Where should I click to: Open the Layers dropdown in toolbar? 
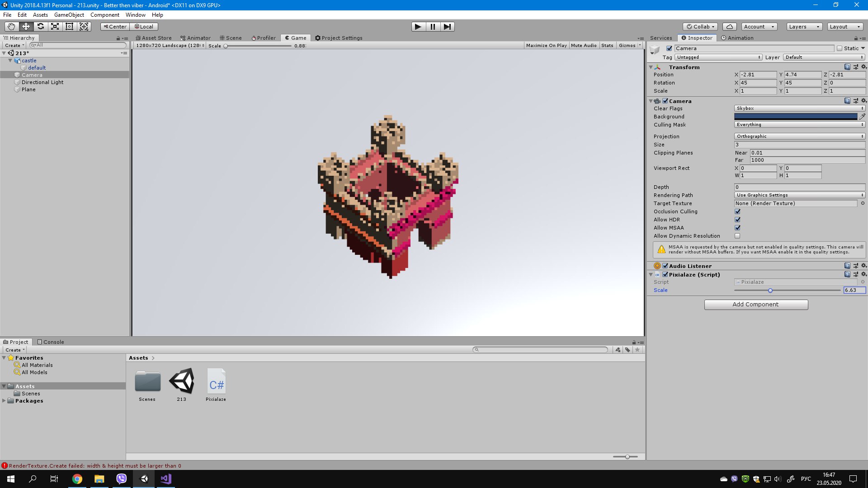tap(804, 27)
